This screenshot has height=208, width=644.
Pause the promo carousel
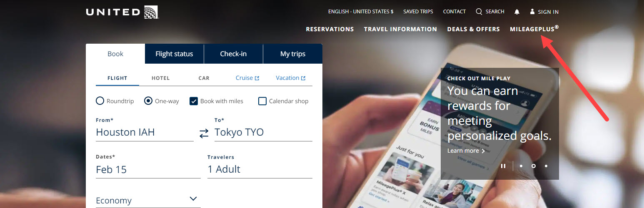point(503,166)
